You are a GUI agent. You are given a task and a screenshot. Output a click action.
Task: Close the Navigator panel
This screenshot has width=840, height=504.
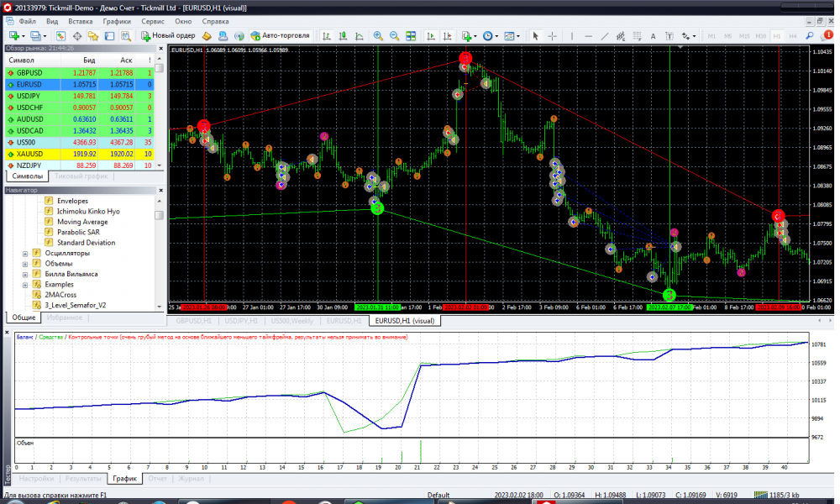[x=160, y=190]
